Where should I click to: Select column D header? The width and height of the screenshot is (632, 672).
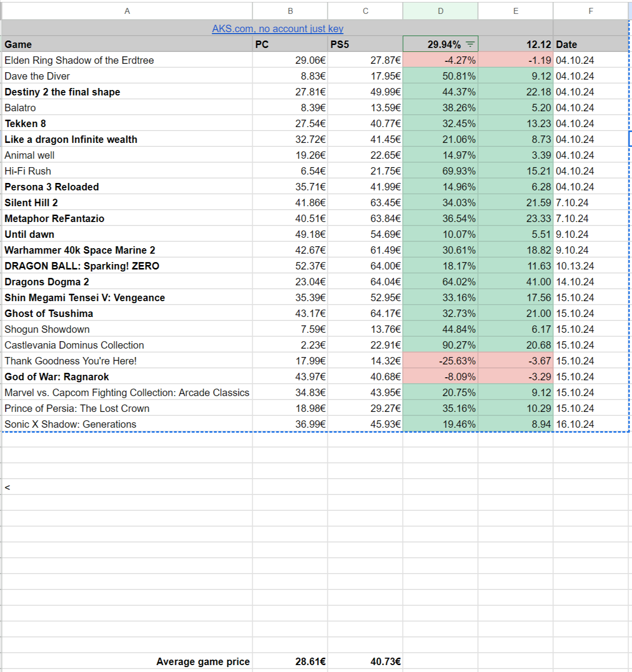(x=441, y=11)
